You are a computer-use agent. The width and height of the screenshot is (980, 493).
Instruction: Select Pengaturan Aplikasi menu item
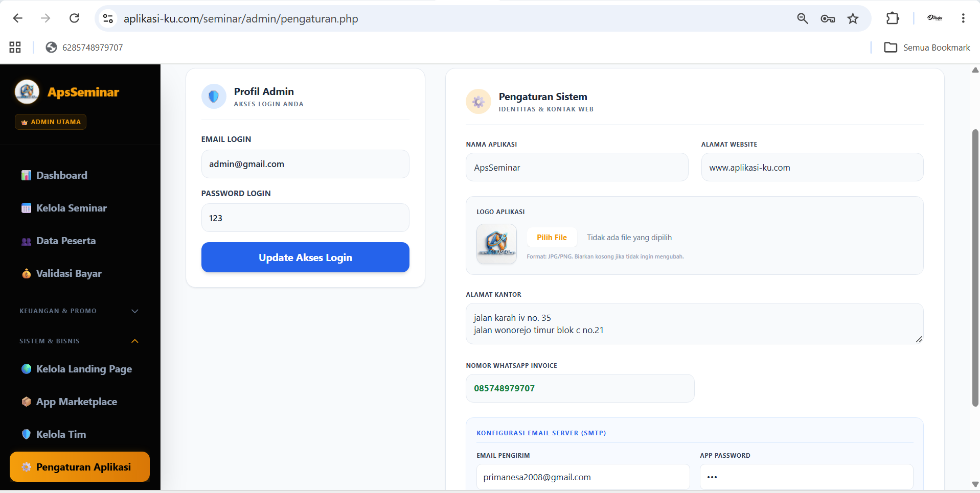click(x=80, y=467)
